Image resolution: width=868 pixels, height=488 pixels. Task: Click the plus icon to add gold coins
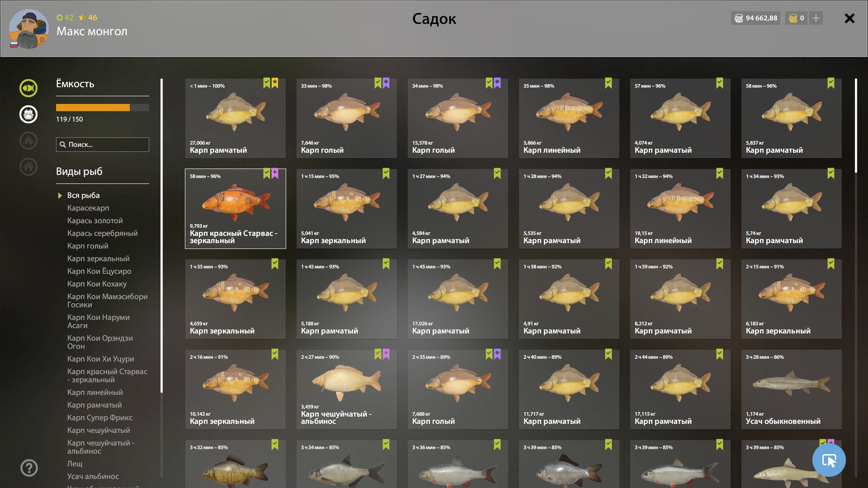(816, 18)
